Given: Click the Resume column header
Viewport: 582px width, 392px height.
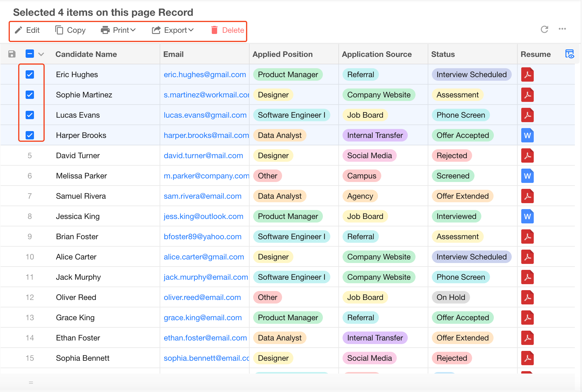Looking at the screenshot, I should coord(536,54).
